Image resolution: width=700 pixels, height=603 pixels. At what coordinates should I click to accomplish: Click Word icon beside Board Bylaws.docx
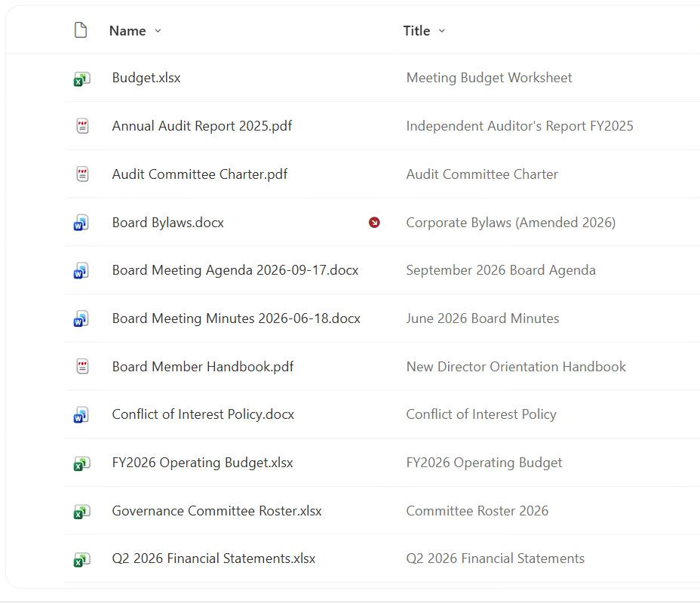pos(81,223)
